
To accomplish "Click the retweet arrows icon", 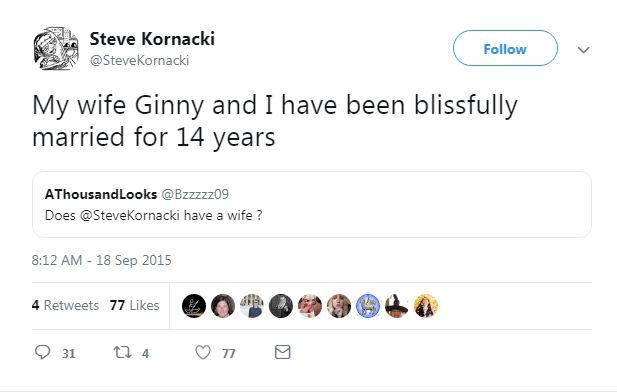I will pyautogui.click(x=122, y=352).
